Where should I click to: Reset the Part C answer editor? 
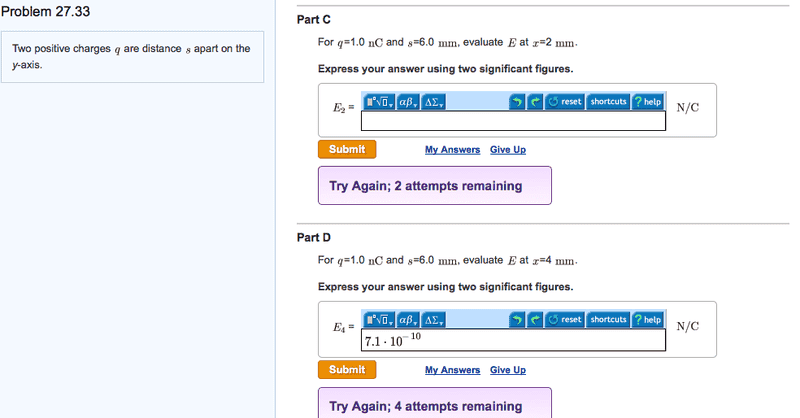(565, 102)
